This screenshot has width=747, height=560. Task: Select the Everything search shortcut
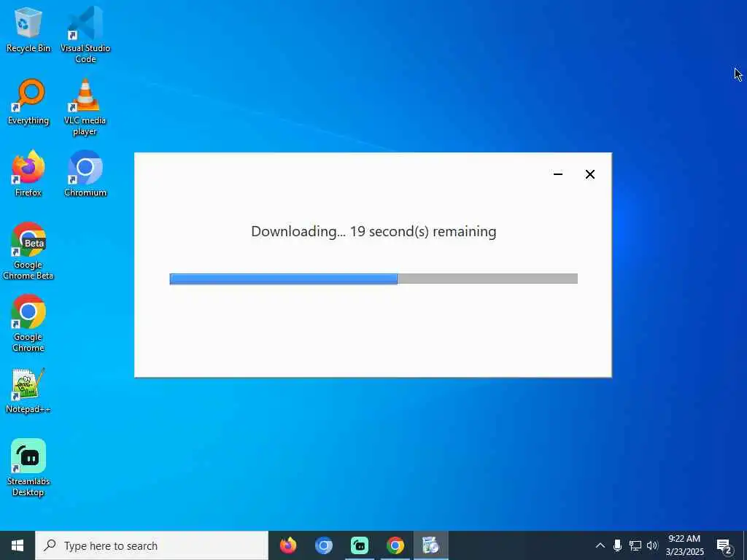28,102
